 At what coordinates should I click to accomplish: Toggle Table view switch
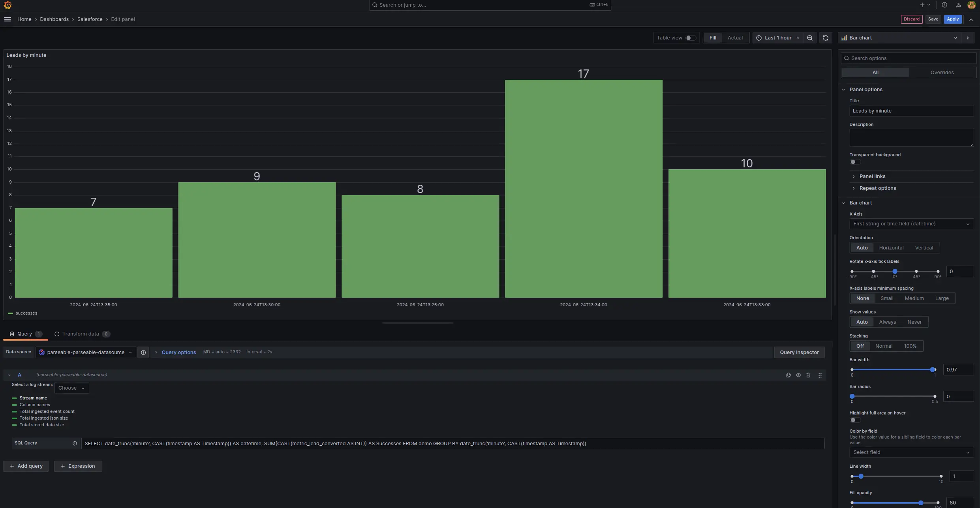click(690, 37)
